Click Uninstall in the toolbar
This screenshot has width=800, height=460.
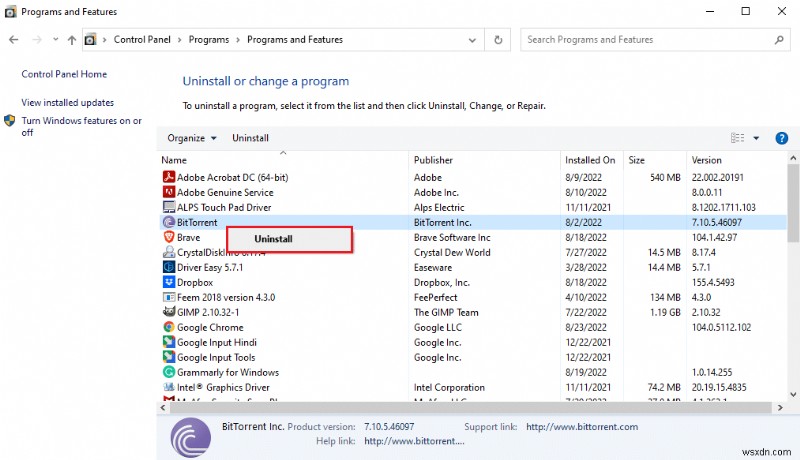click(250, 138)
